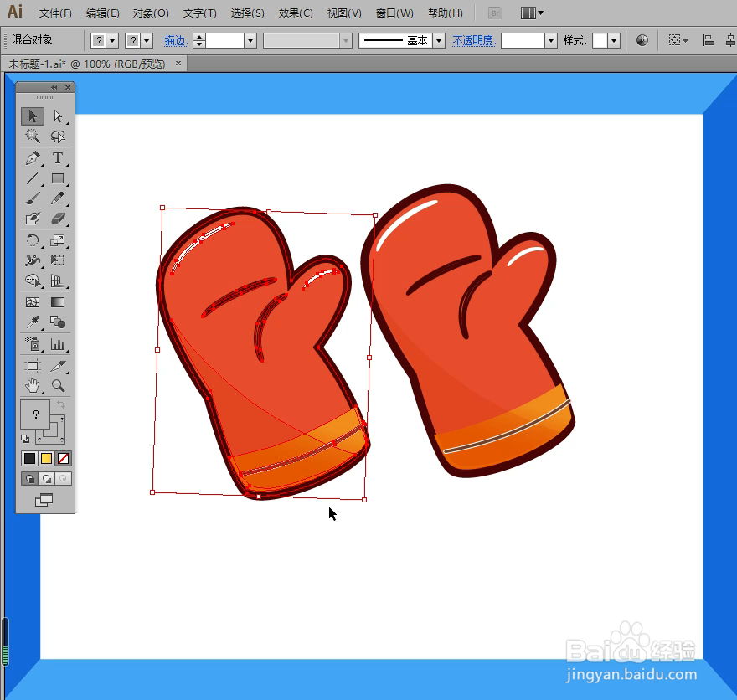
Task: Select the Blend tool
Action: click(x=58, y=322)
